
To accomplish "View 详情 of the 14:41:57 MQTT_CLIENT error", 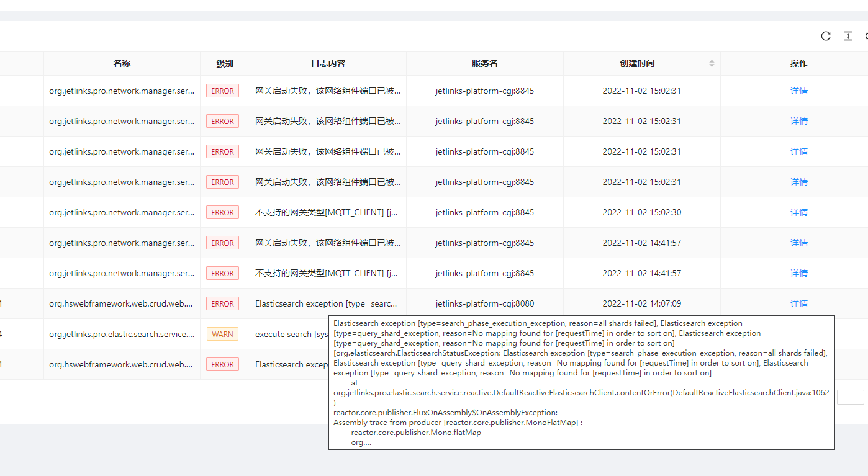I will click(798, 273).
